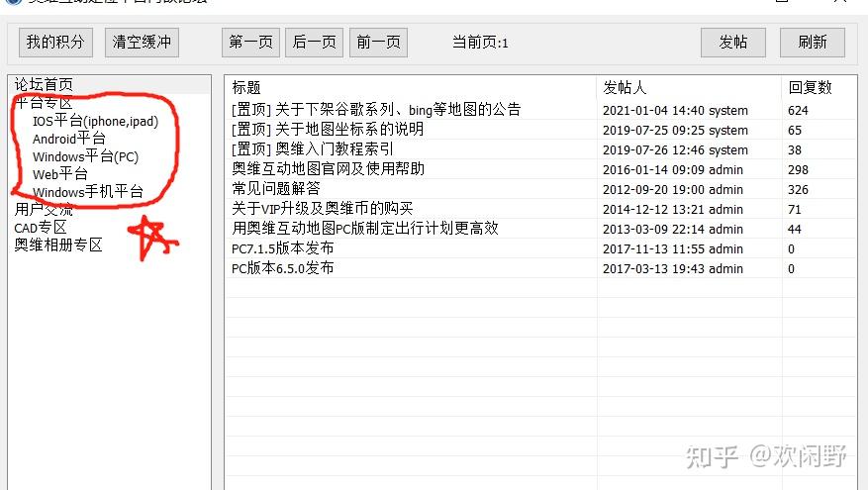868x490 pixels.
Task: Open the Android平台 section
Action: (x=68, y=139)
